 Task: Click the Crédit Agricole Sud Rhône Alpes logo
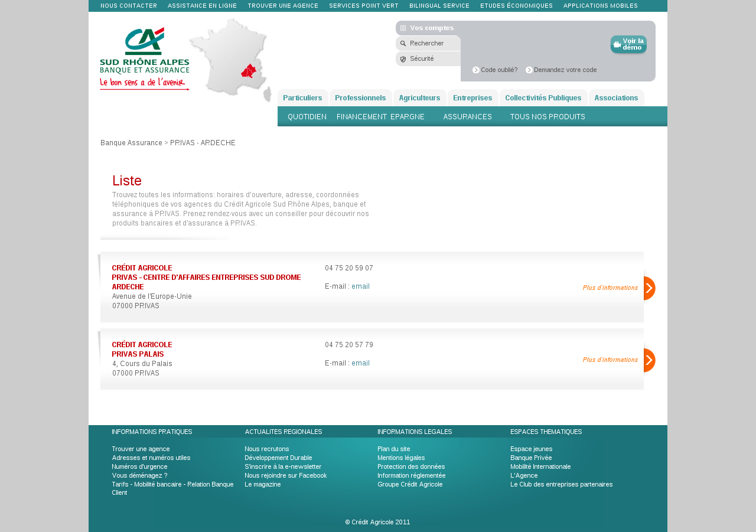pyautogui.click(x=145, y=58)
